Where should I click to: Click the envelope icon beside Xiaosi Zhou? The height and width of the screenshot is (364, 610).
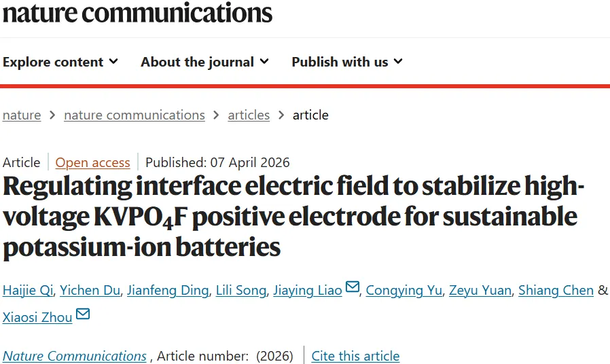82,315
